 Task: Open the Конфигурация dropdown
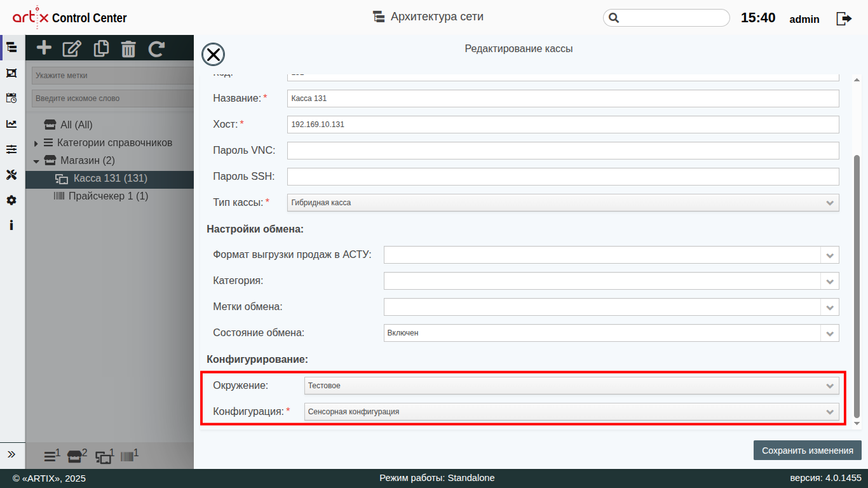[572, 412]
